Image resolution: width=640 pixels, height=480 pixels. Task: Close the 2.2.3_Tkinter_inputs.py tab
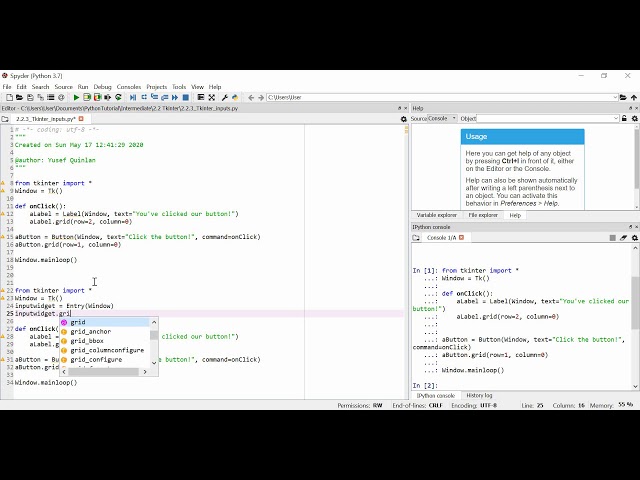click(81, 119)
